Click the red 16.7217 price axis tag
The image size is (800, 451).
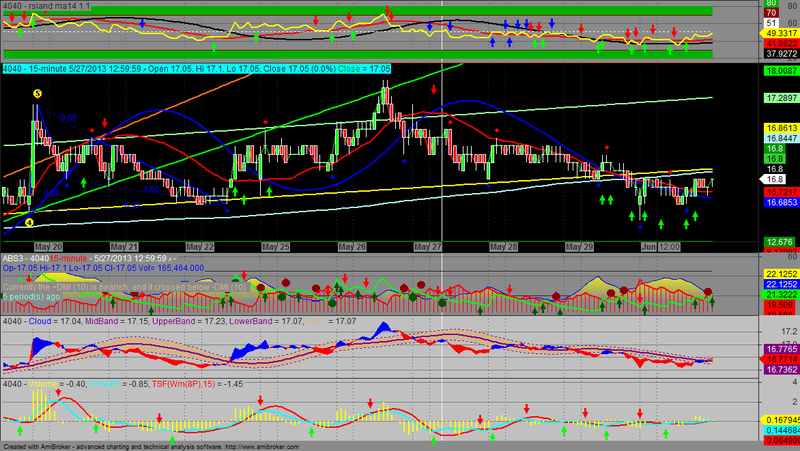(781, 192)
